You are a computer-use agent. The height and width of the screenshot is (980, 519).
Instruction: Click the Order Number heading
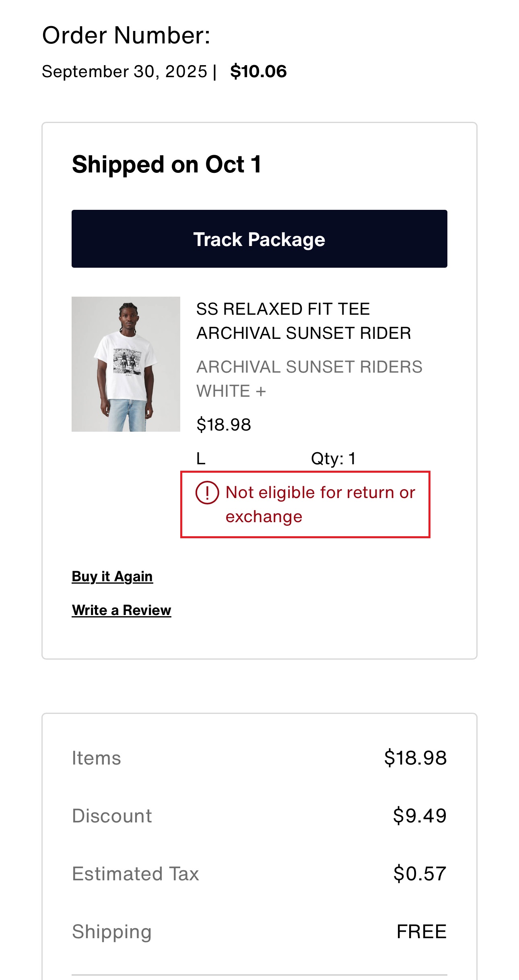pyautogui.click(x=126, y=35)
